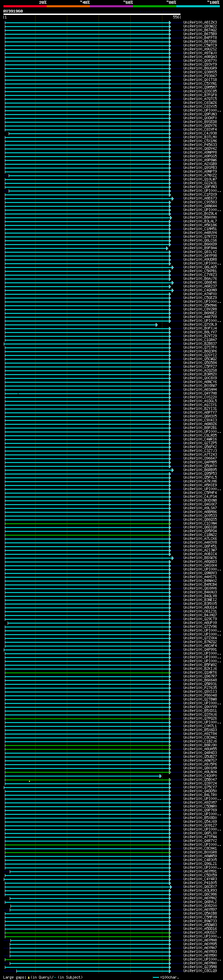This screenshot has width=223, height=980.
Task: Open the UniRef100_A8IZK3 hit label
Action: [x=200, y=23]
